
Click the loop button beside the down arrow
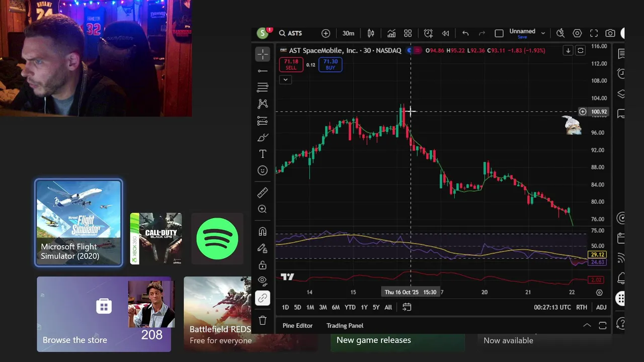coord(580,50)
